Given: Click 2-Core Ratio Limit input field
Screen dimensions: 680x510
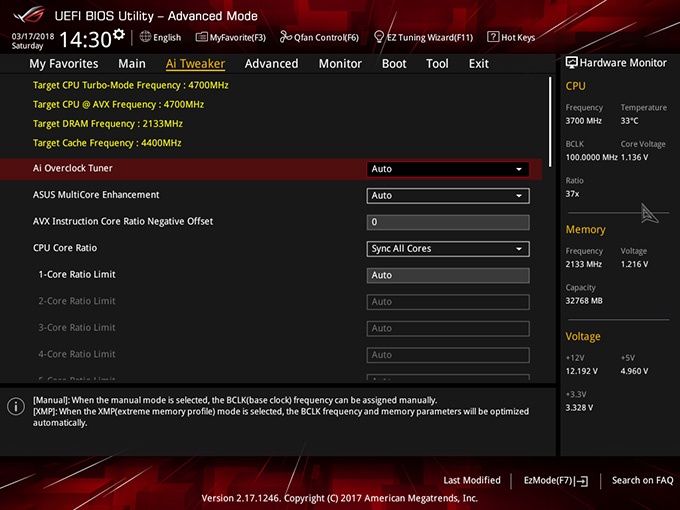Looking at the screenshot, I should [x=448, y=302].
